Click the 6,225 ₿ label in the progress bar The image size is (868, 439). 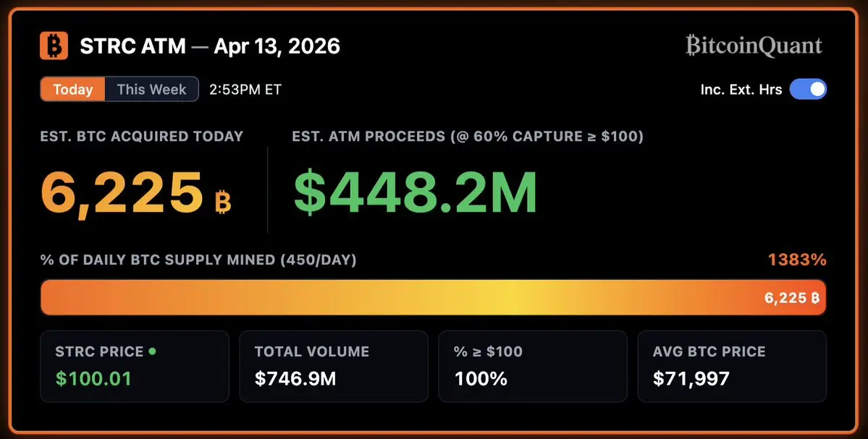click(791, 298)
